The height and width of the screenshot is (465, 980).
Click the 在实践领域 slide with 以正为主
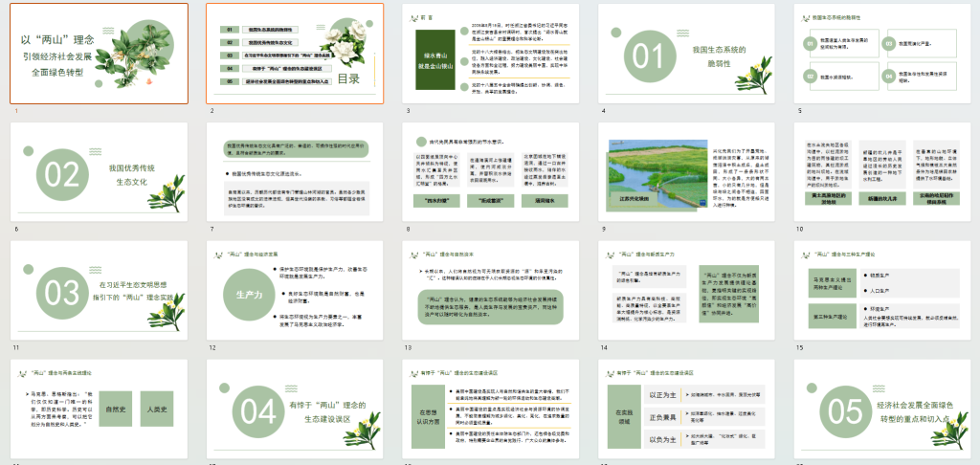686,409
